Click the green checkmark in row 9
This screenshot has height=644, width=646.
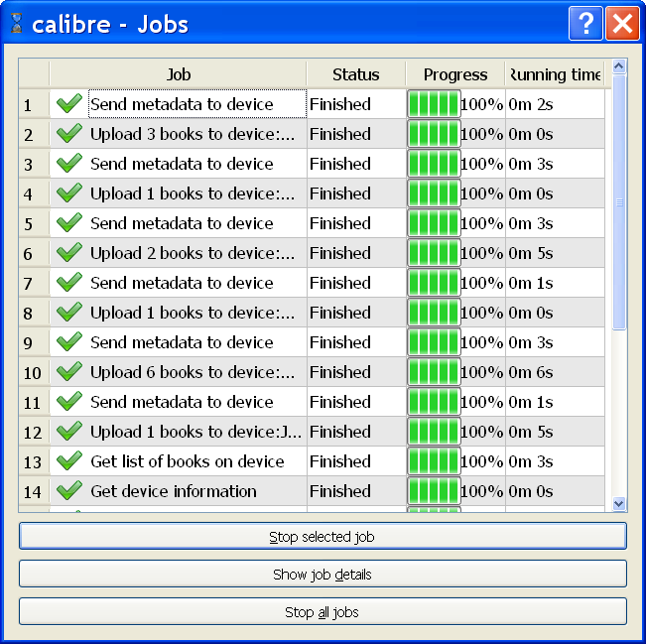click(69, 341)
